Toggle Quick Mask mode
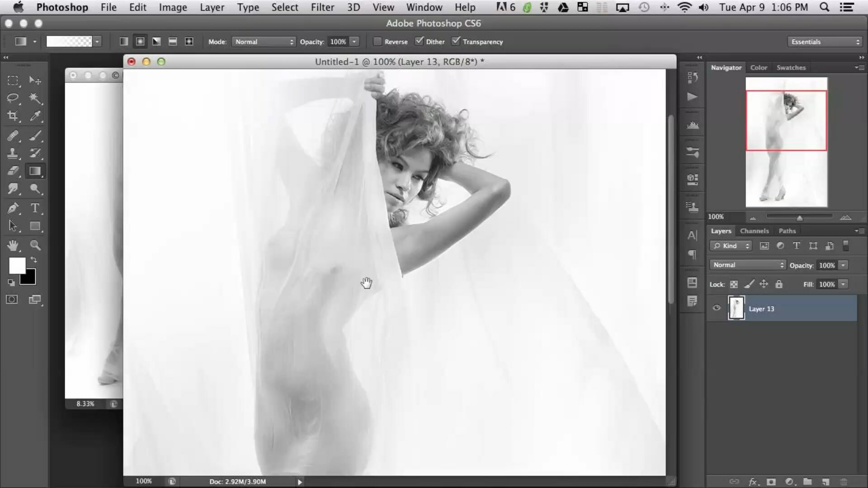 click(12, 299)
